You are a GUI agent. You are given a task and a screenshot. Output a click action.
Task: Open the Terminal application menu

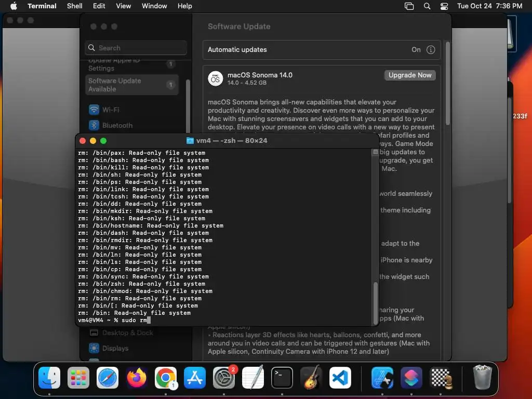[42, 6]
